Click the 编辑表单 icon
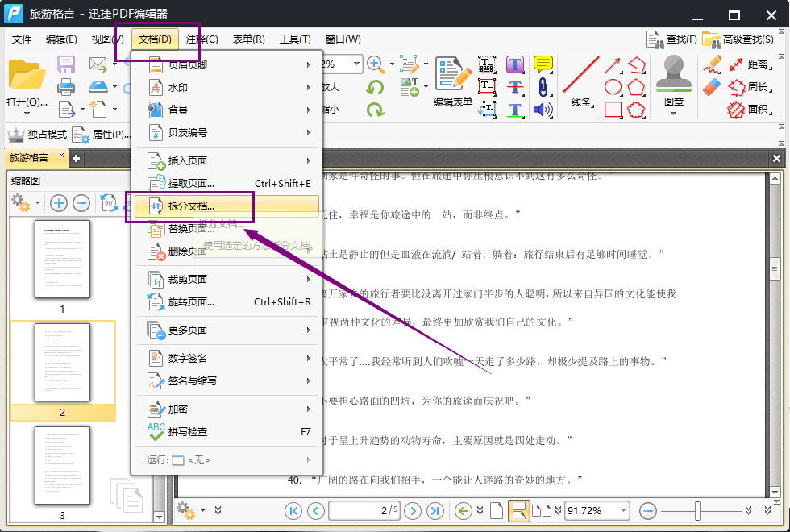 tap(453, 82)
